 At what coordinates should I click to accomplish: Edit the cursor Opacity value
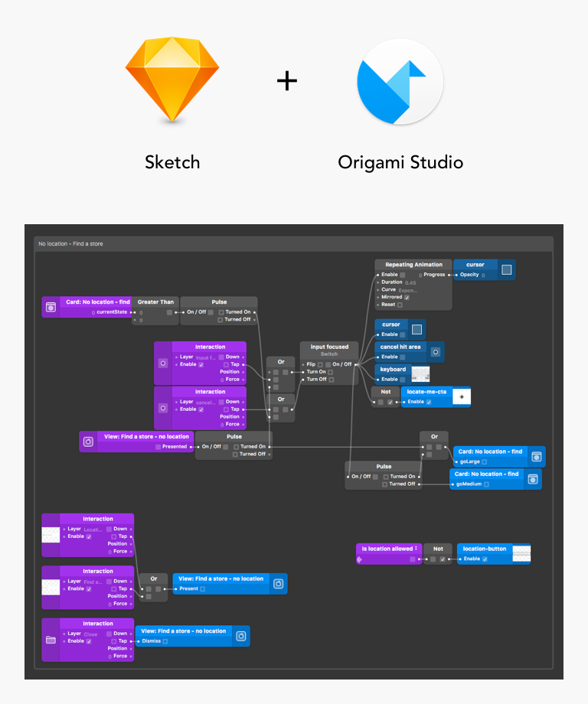[x=483, y=275]
